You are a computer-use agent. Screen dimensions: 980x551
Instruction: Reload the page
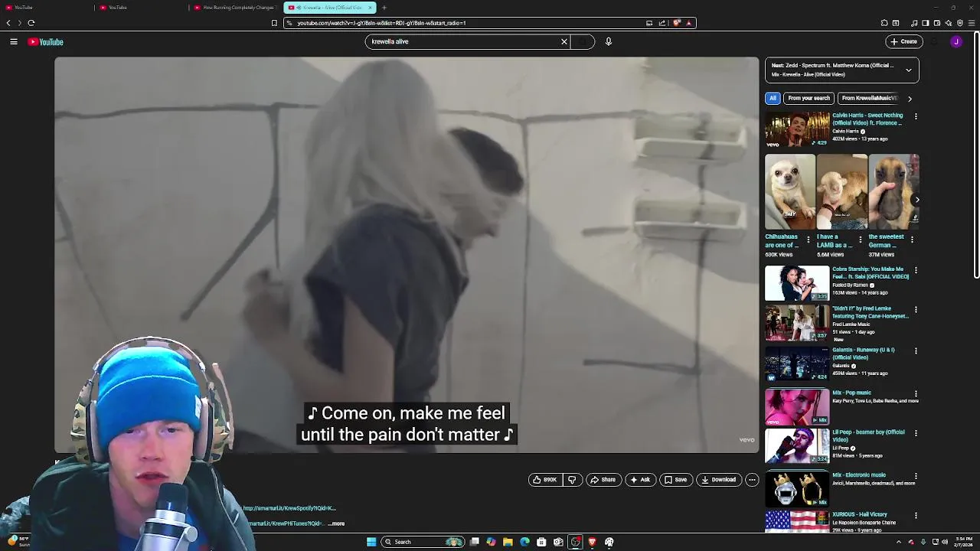pyautogui.click(x=31, y=23)
